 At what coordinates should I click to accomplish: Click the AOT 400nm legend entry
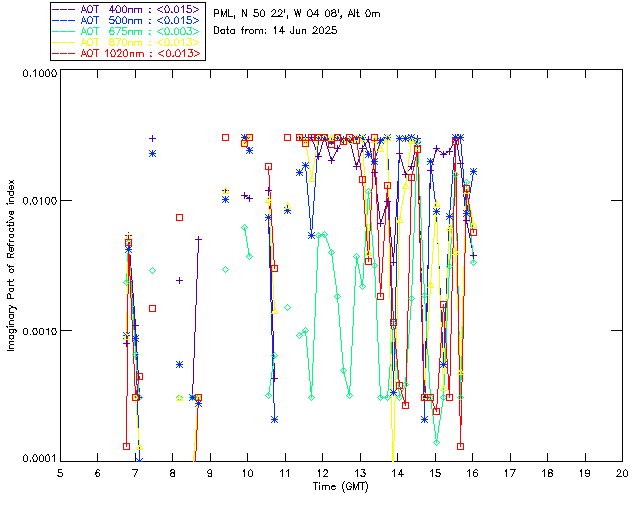tap(126, 9)
